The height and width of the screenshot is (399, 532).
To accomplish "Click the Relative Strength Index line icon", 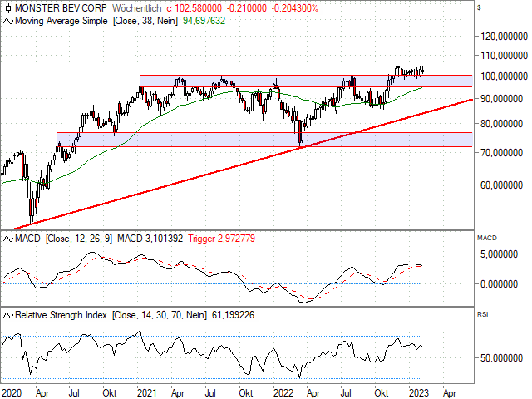I will 8,316.
